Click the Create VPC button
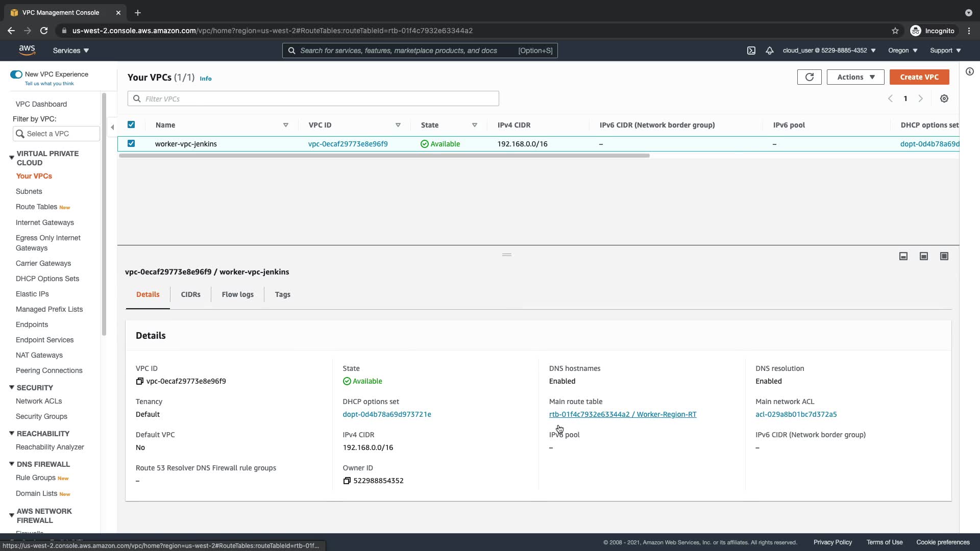The height and width of the screenshot is (551, 980). 919,77
